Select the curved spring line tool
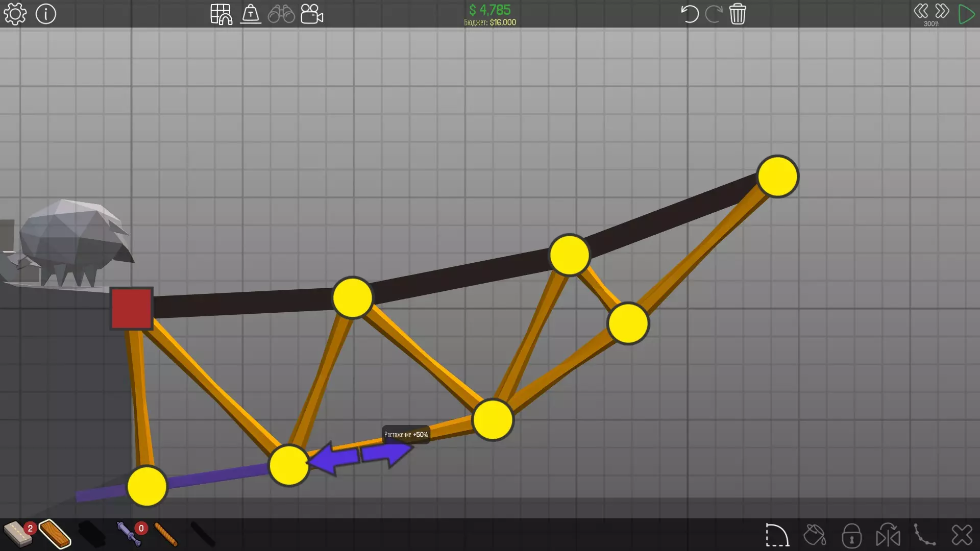This screenshot has height=551, width=980. pos(924,535)
